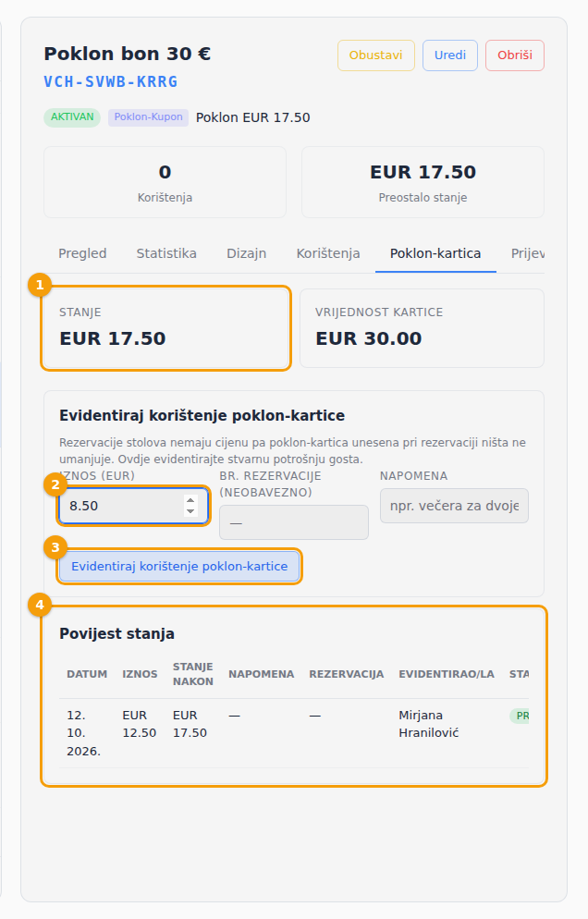Decrease amount with the stepper down arrow
This screenshot has height=919, width=588.
pyautogui.click(x=190, y=511)
